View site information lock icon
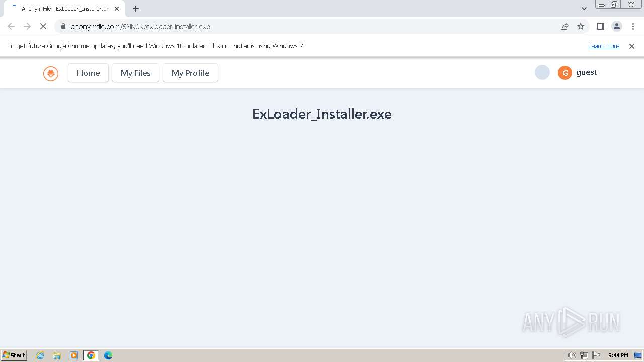644x362 pixels. (x=63, y=26)
